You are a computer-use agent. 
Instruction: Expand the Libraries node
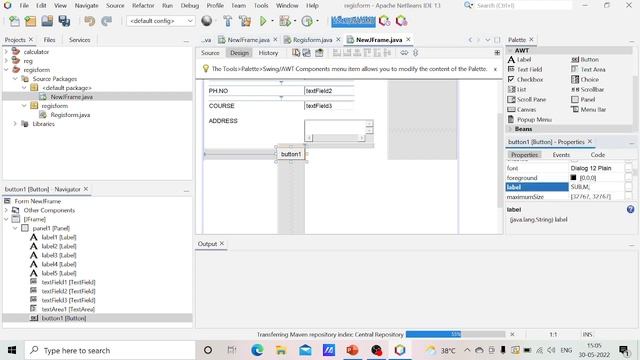point(15,124)
